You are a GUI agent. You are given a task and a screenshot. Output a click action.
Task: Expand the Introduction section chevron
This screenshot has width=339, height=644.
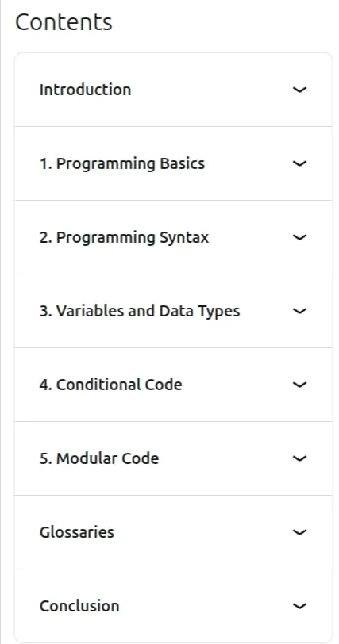(x=299, y=90)
